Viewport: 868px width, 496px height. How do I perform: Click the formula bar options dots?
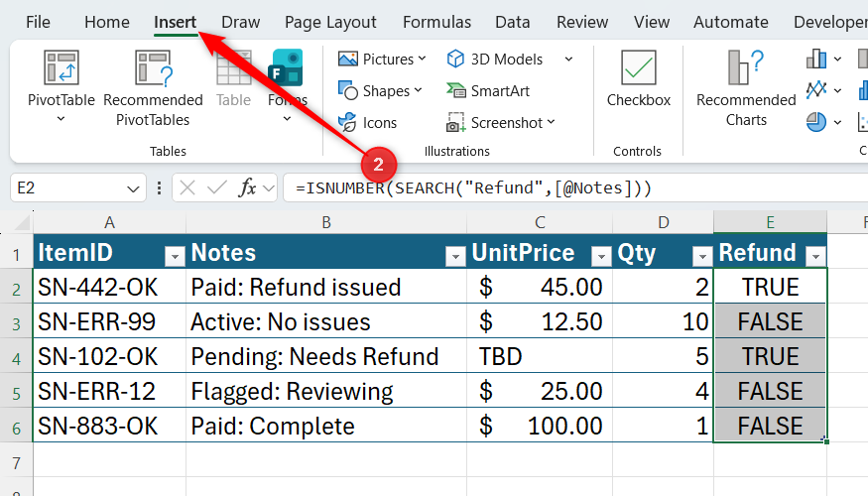(160, 188)
